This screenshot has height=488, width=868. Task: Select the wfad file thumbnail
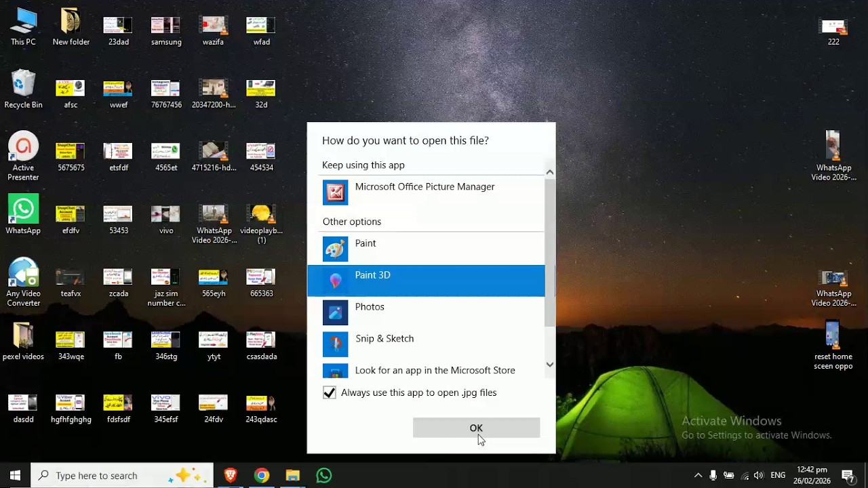(261, 30)
